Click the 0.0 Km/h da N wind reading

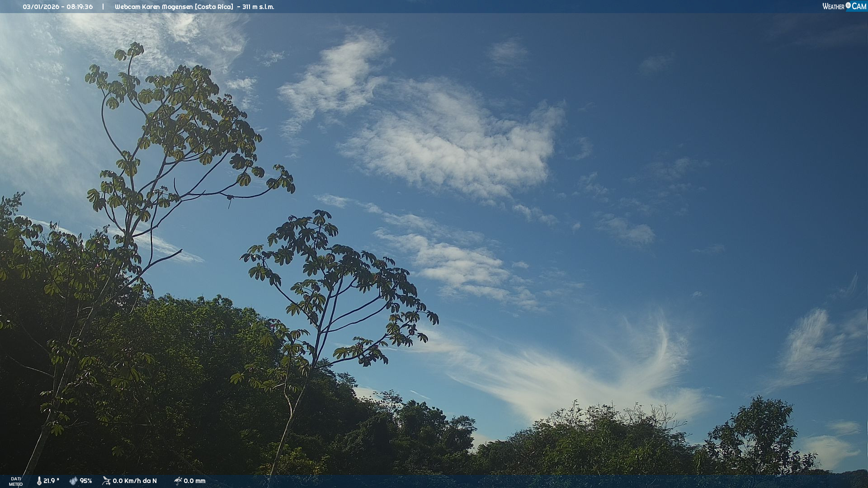pyautogui.click(x=135, y=481)
